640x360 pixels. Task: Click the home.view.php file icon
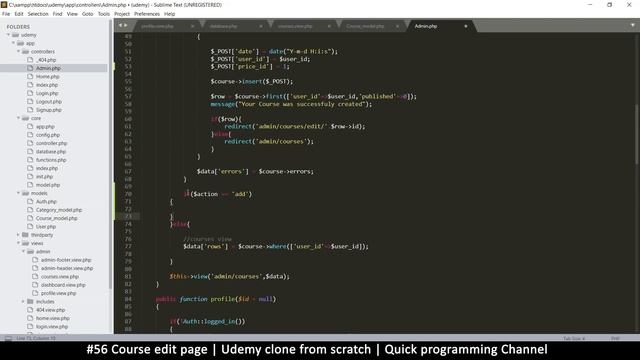pos(30,318)
